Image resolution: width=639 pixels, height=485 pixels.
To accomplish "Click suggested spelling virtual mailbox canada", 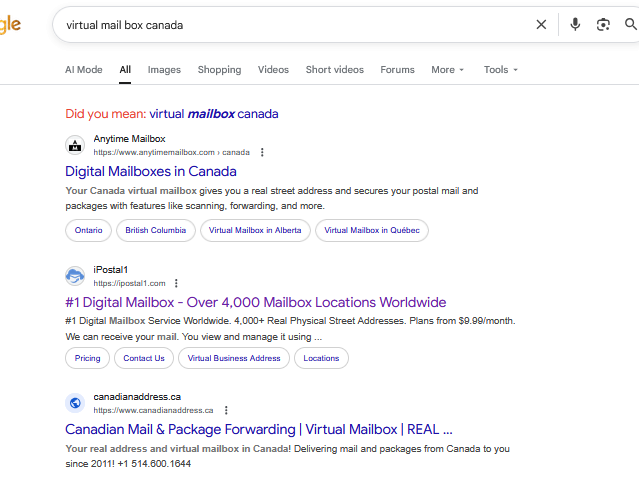I will click(214, 114).
